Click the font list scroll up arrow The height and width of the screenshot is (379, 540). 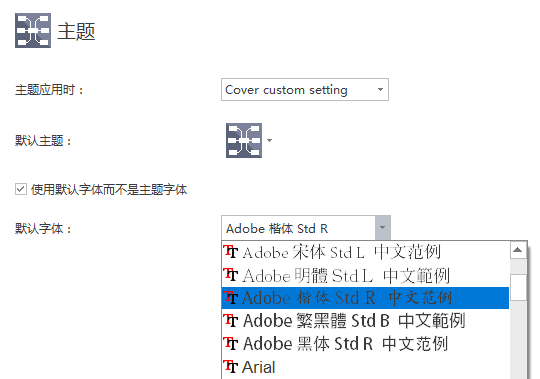(x=518, y=250)
